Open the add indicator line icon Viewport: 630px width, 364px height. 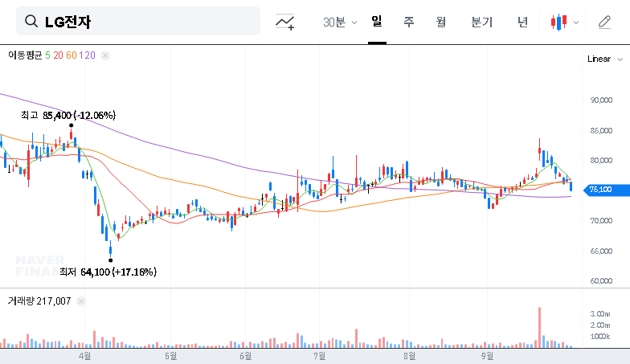(x=284, y=22)
